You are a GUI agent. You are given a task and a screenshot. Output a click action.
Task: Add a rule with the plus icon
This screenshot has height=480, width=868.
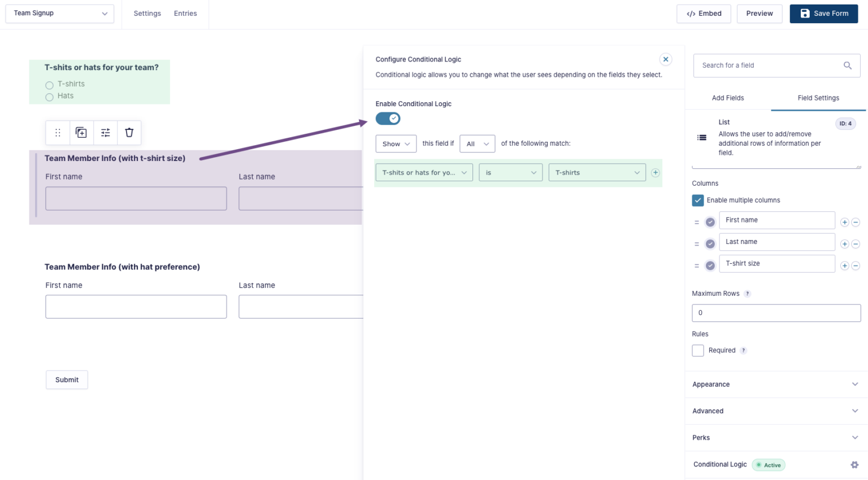pyautogui.click(x=656, y=173)
